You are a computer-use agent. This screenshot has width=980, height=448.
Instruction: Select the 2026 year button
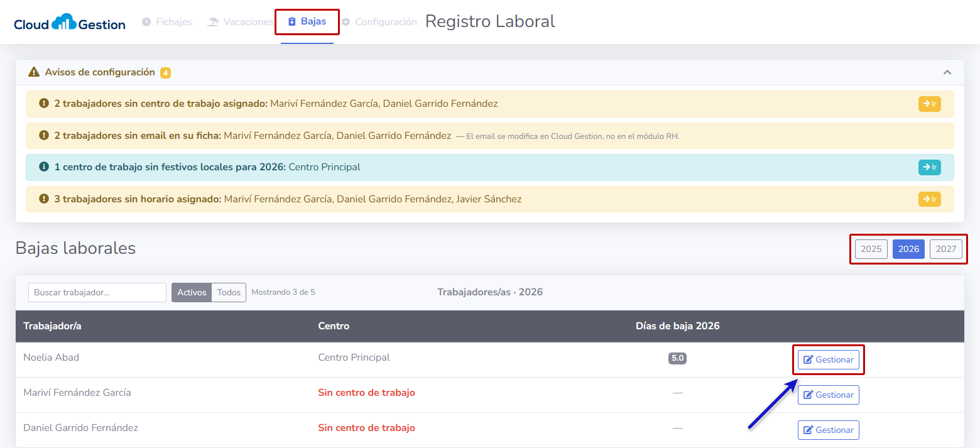coord(908,249)
